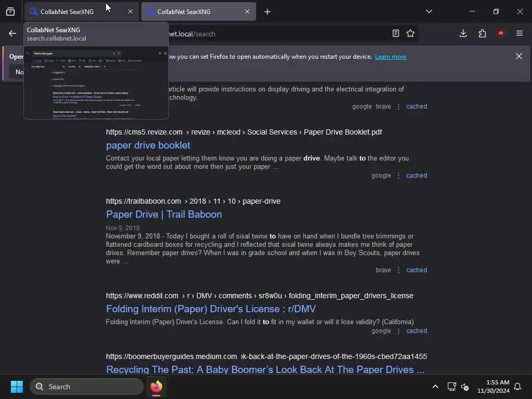Screen dimensions: 532x399
Task: Open Firefox View (recent browsing) icon
Action: click(x=10, y=11)
